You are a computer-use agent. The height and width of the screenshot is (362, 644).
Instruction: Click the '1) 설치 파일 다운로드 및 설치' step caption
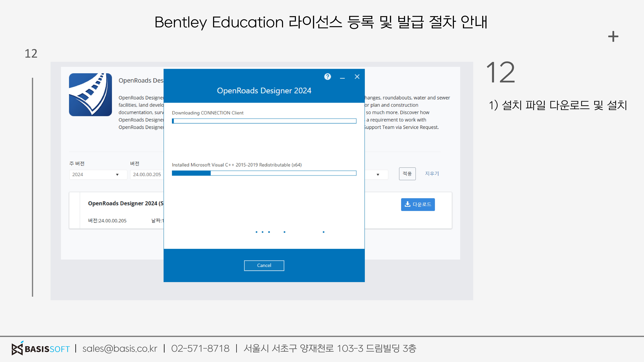(x=558, y=105)
